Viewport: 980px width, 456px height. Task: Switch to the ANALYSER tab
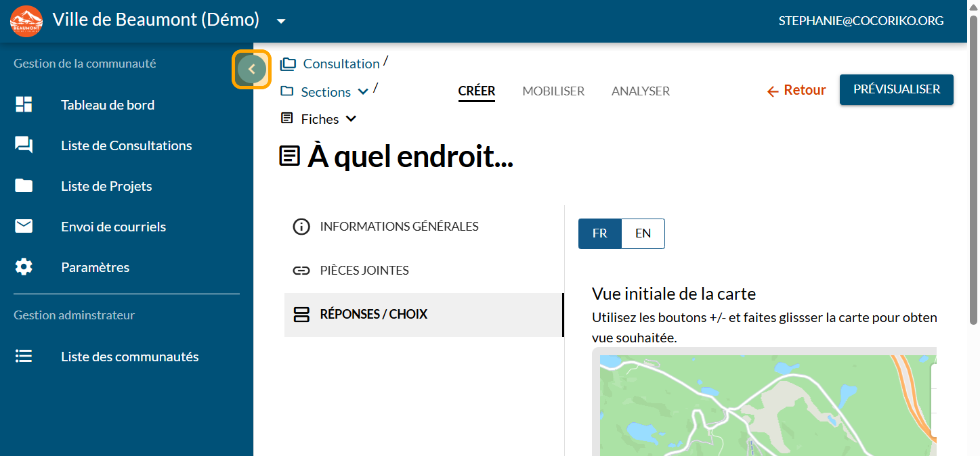click(640, 91)
